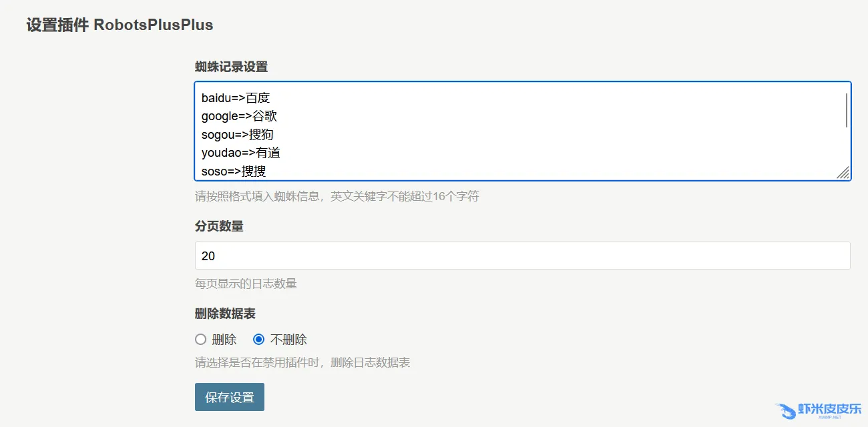This screenshot has width=868, height=427.
Task: Click the 保存设置 save button
Action: 229,397
